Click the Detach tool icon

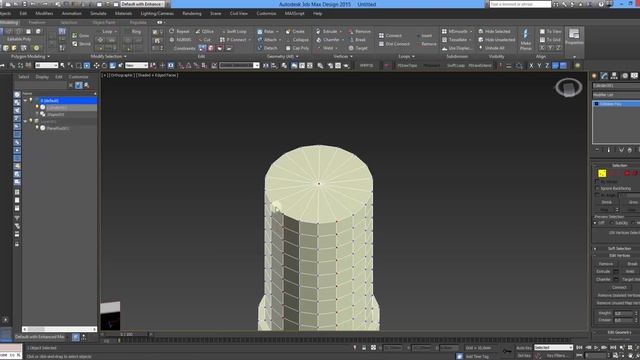260,48
